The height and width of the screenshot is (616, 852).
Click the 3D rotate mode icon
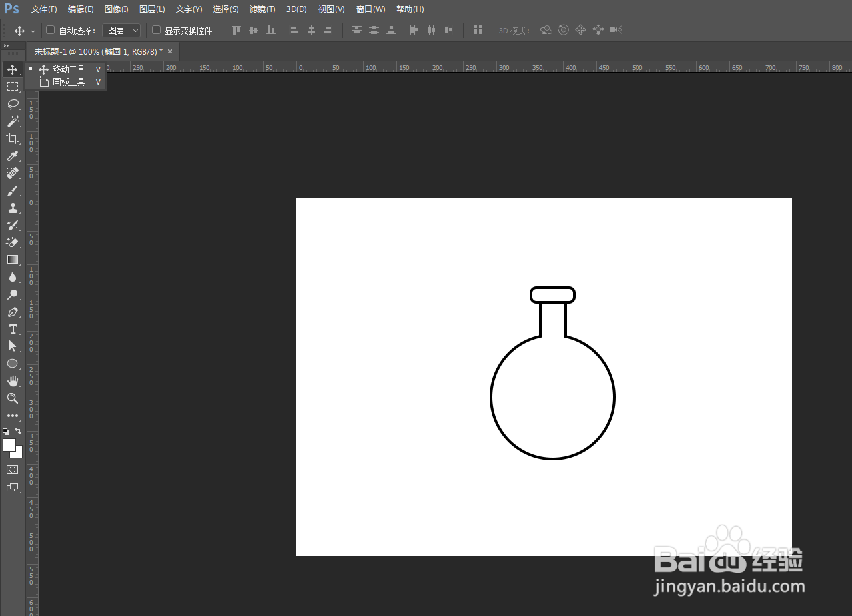546,30
